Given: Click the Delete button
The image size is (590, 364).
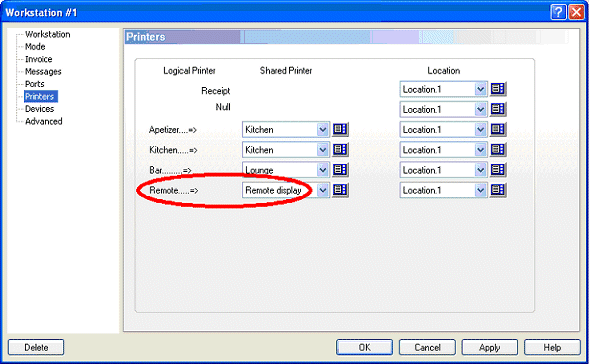Looking at the screenshot, I should tap(36, 347).
